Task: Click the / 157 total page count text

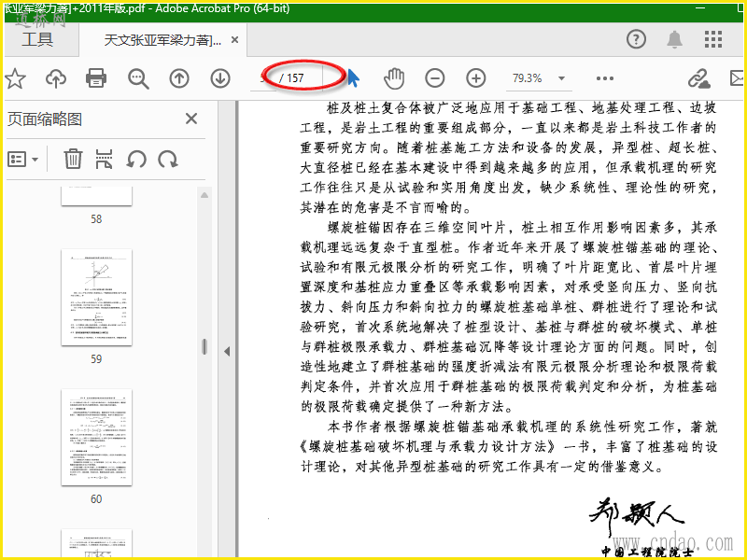Action: coord(291,78)
